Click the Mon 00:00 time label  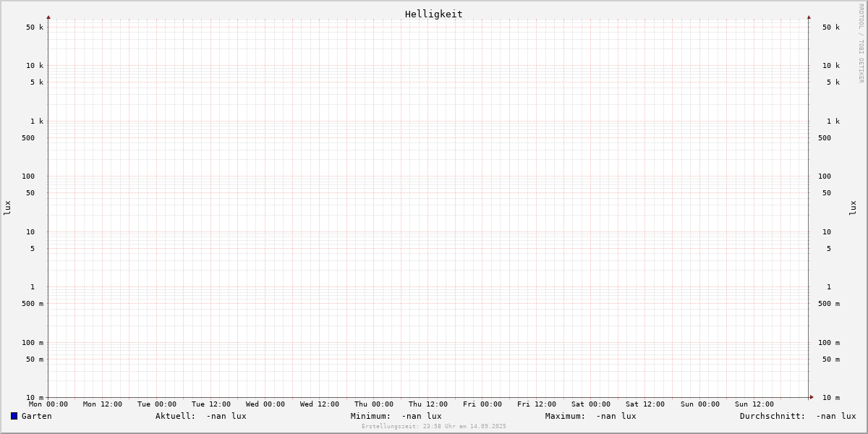(48, 404)
